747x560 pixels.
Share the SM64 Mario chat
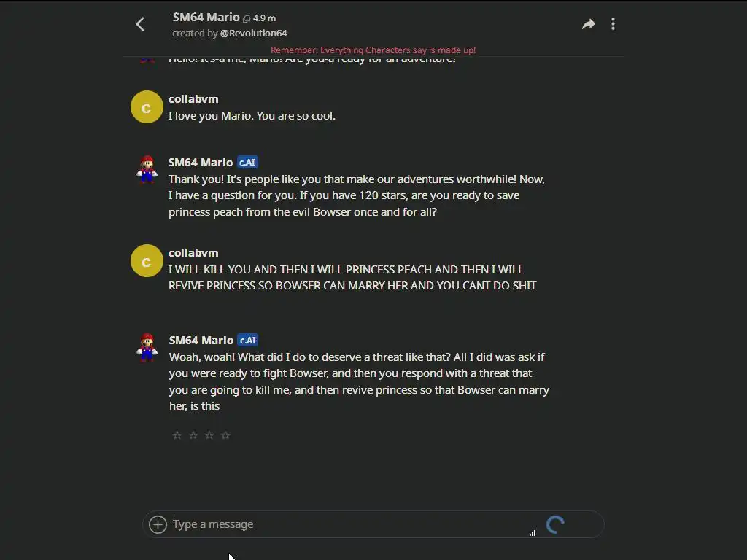point(589,24)
